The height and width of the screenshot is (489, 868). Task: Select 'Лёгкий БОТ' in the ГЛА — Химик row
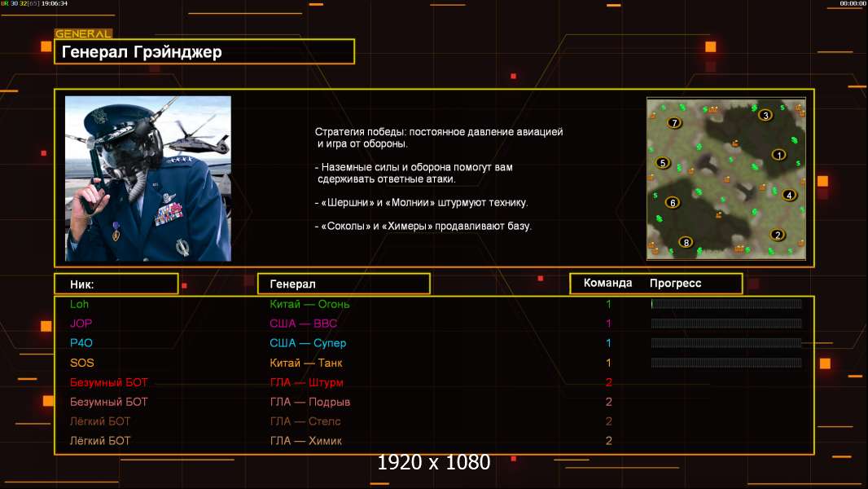click(99, 440)
